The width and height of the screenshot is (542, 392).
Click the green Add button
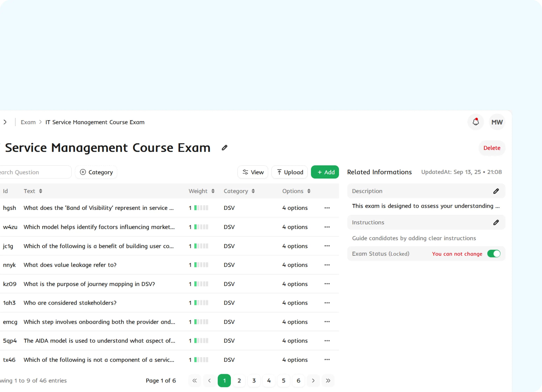[325, 172]
